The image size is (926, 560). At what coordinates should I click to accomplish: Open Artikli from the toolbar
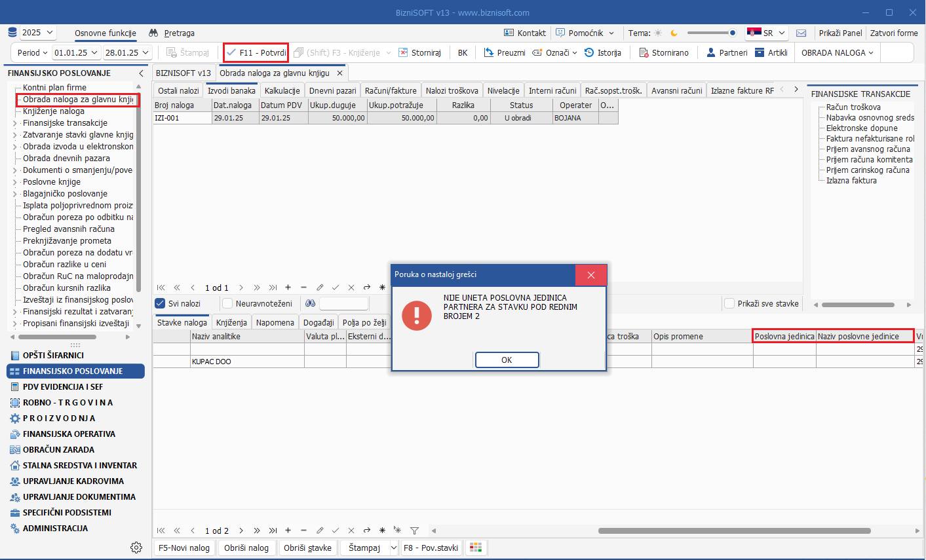click(x=760, y=52)
